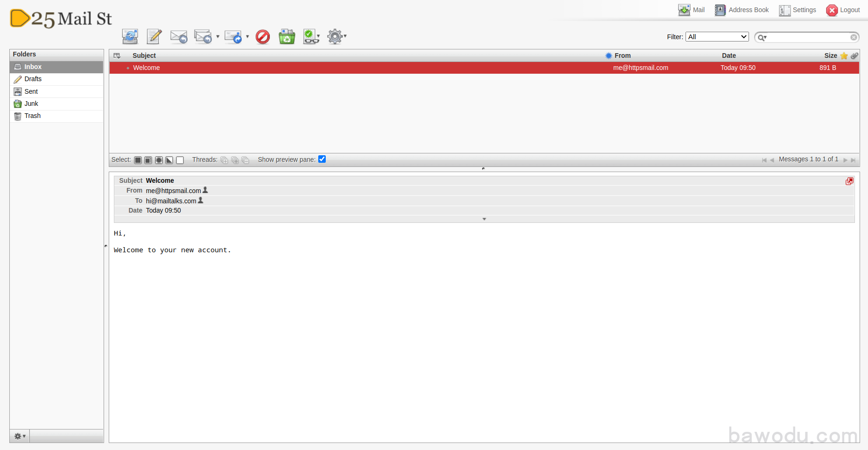Click the Logout button
The height and width of the screenshot is (450, 868).
(843, 10)
